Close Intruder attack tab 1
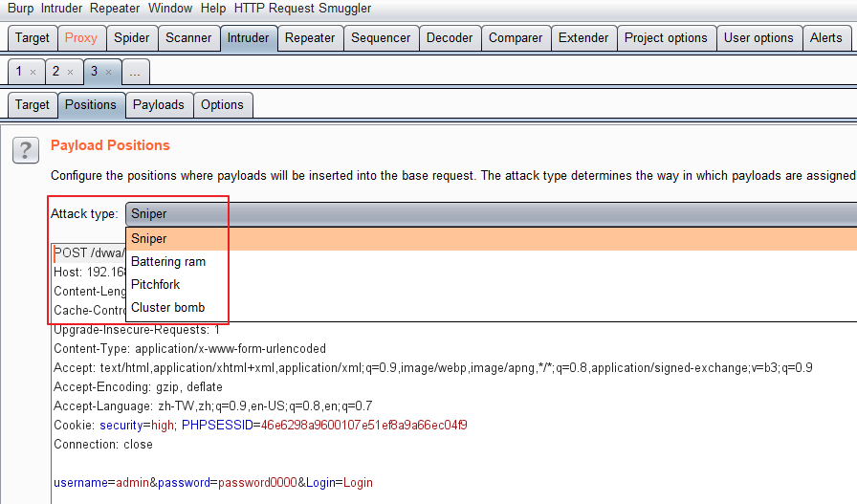This screenshot has width=857, height=504. tap(33, 72)
